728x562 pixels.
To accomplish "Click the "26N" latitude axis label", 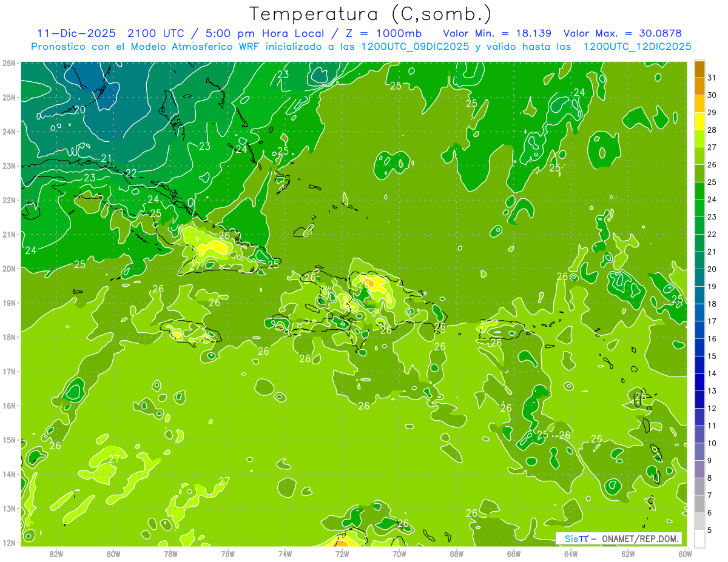I will pos(9,63).
